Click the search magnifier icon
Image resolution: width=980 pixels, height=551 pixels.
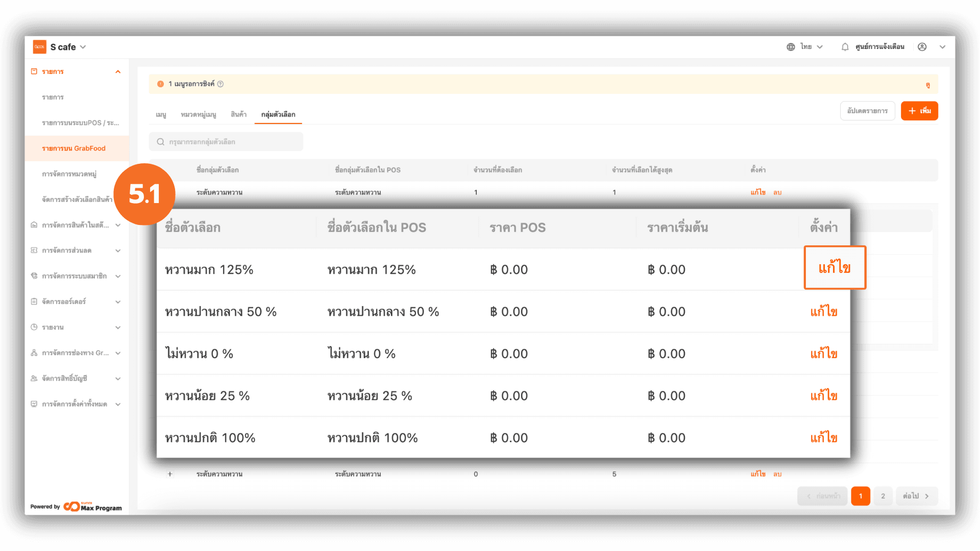point(160,142)
